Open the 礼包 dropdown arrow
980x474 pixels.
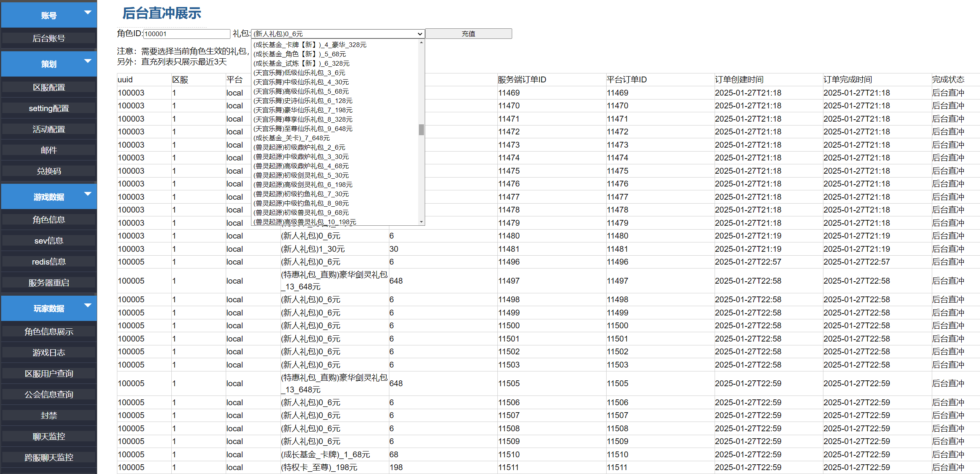420,34
